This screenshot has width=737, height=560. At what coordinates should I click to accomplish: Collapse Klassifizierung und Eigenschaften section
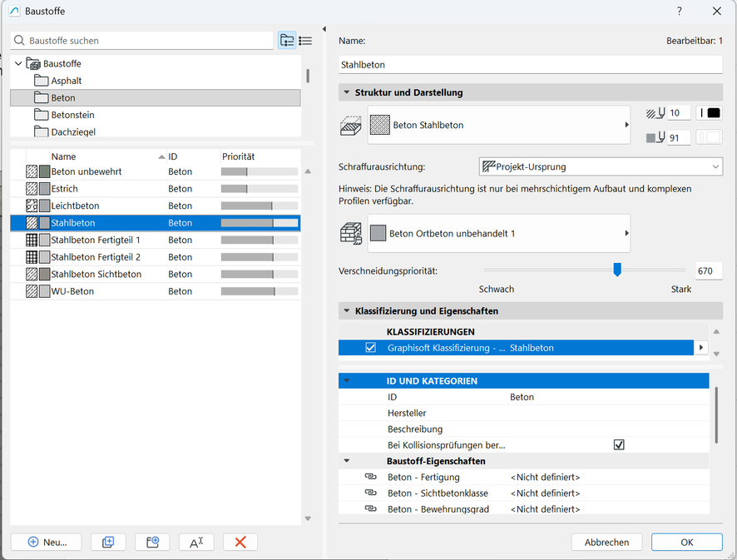pos(347,311)
